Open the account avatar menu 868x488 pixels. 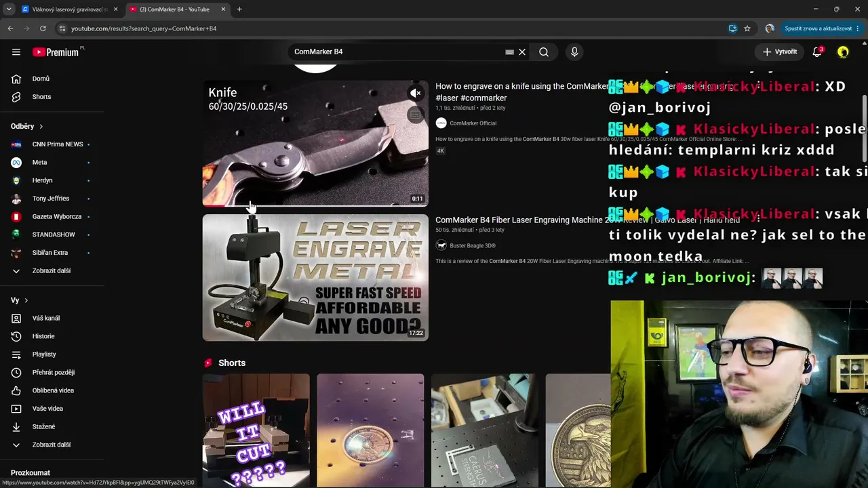pos(843,52)
